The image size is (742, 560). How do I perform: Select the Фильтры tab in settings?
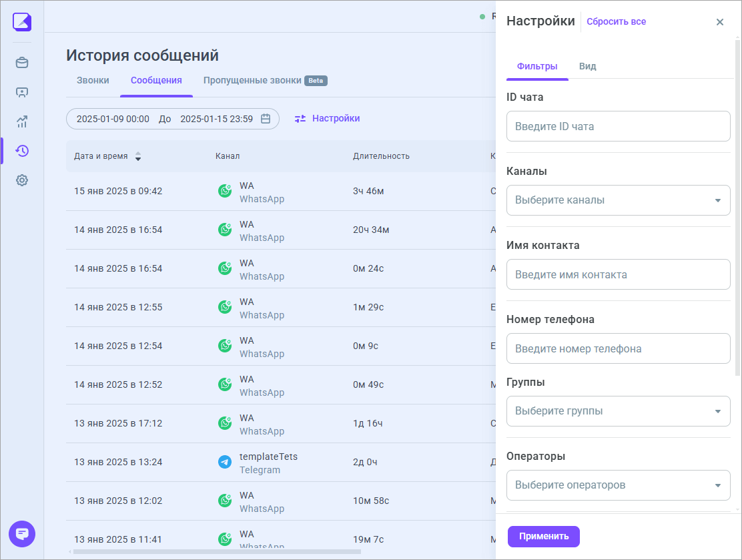pyautogui.click(x=537, y=66)
